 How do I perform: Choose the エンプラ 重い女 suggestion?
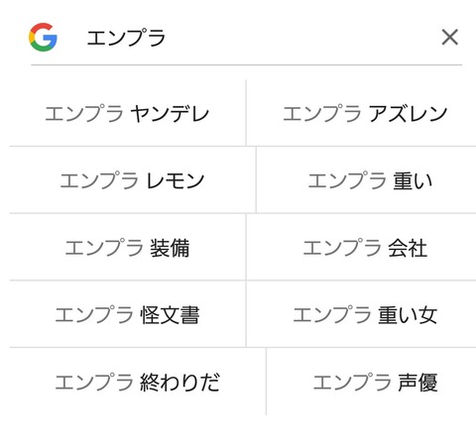click(x=362, y=315)
